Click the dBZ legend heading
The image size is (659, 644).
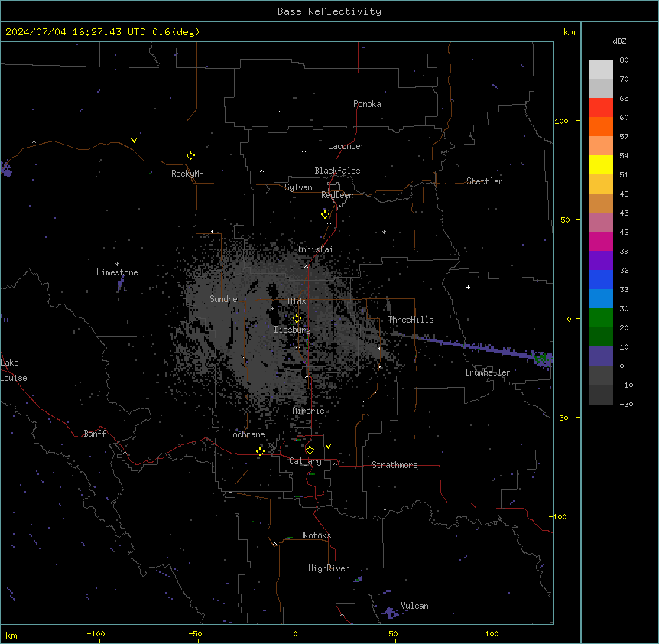click(619, 41)
